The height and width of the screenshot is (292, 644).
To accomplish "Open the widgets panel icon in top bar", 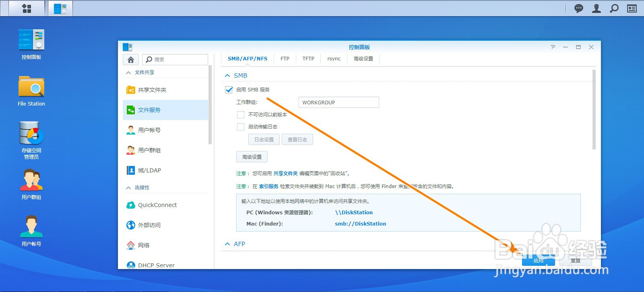I will [632, 8].
